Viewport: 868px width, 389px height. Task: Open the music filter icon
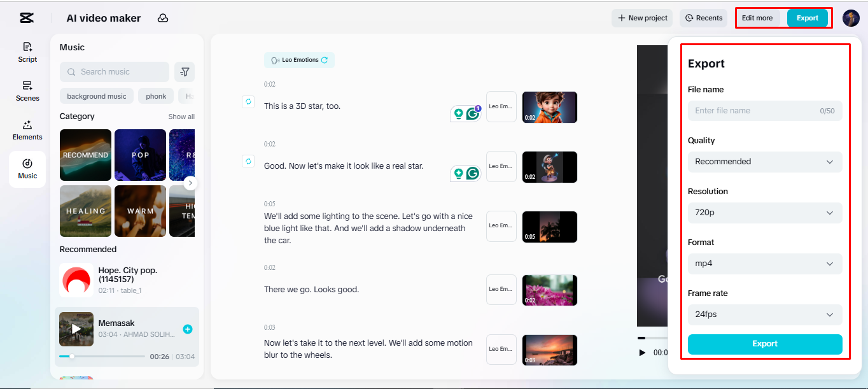(x=185, y=72)
